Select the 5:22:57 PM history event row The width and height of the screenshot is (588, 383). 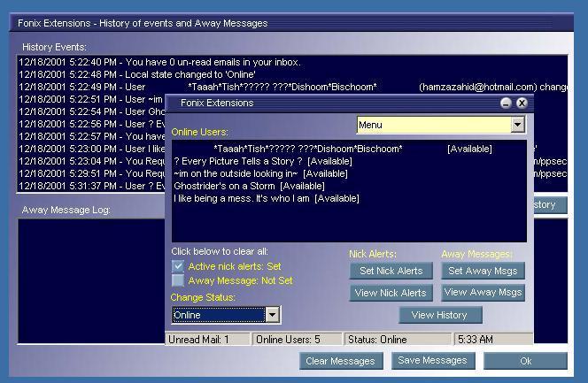[x=91, y=136]
